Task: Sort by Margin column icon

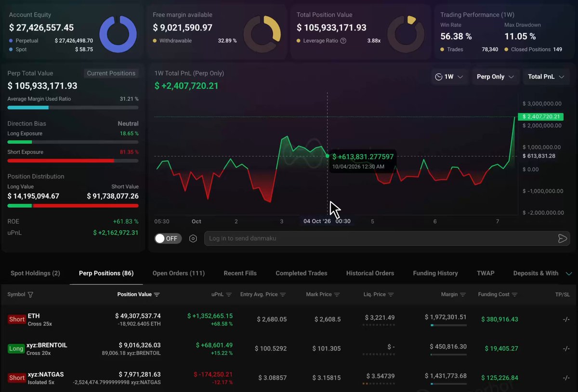Action: click(463, 295)
